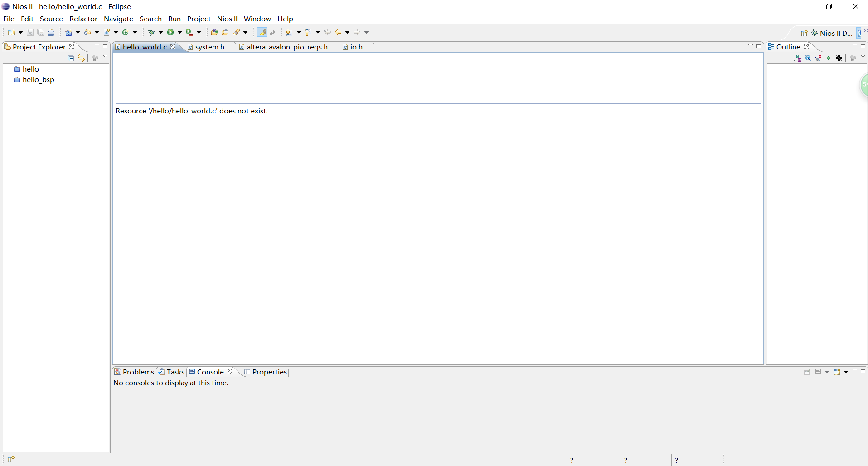Click Open Console icon
Image resolution: width=868 pixels, height=466 pixels.
click(x=837, y=372)
